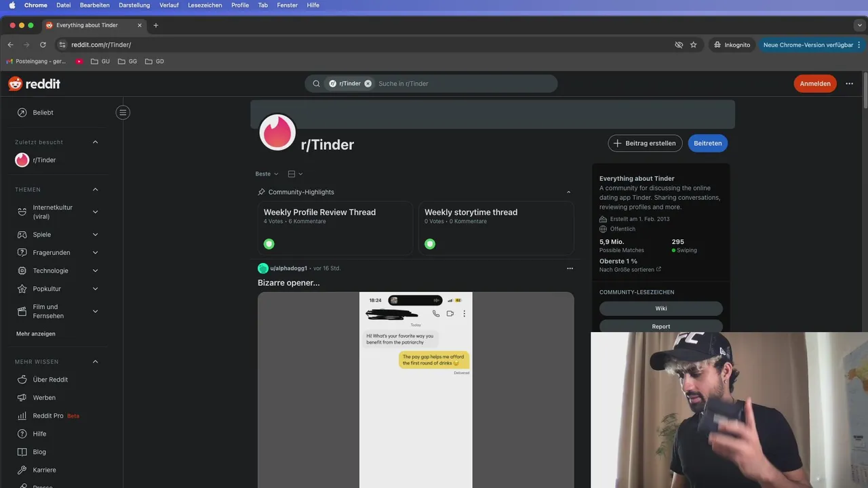Open the Apple menu
The image size is (868, 488).
12,5
